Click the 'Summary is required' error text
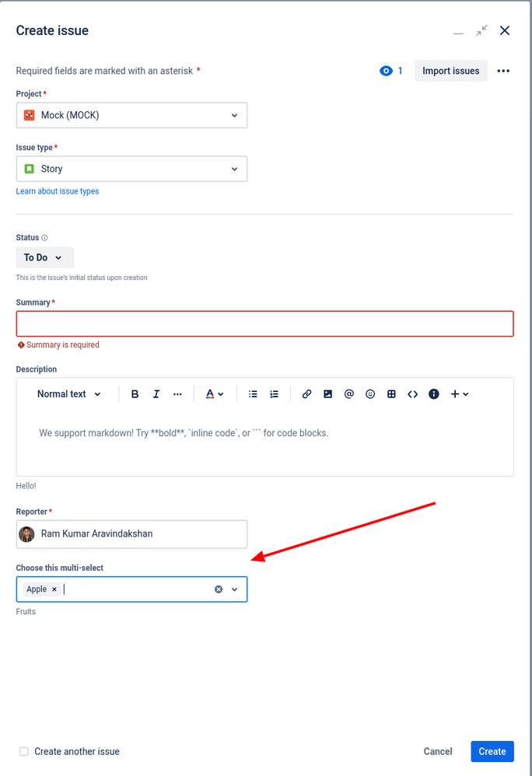Screen dimensions: 532x776 [63, 345]
